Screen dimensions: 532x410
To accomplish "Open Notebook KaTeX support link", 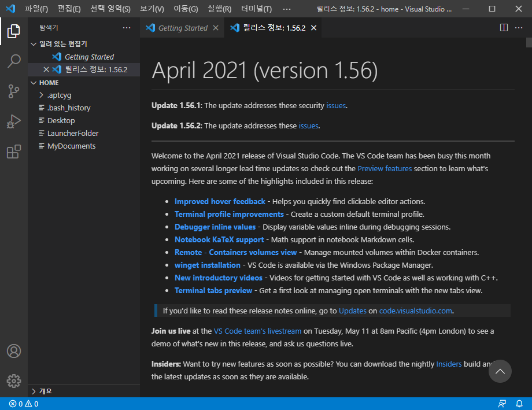I will [x=219, y=239].
